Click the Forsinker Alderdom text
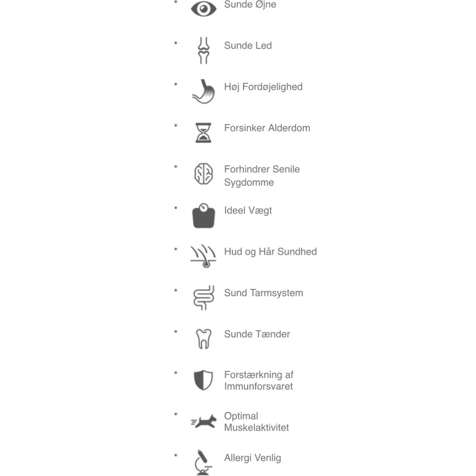The height and width of the screenshot is (476, 476). (x=267, y=128)
